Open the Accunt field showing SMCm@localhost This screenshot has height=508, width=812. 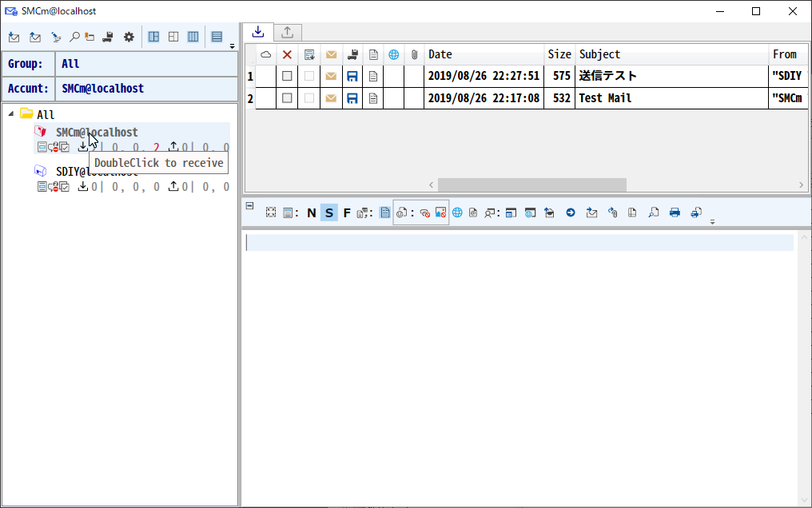(x=146, y=89)
